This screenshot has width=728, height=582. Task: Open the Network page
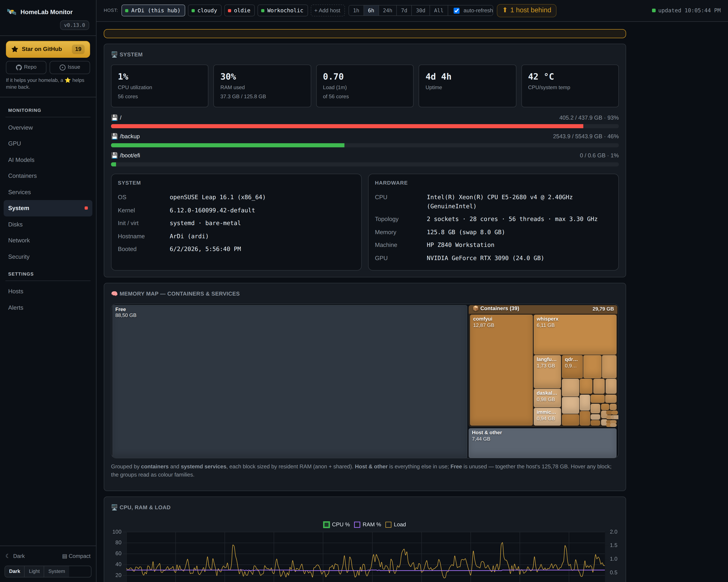[x=48, y=240]
